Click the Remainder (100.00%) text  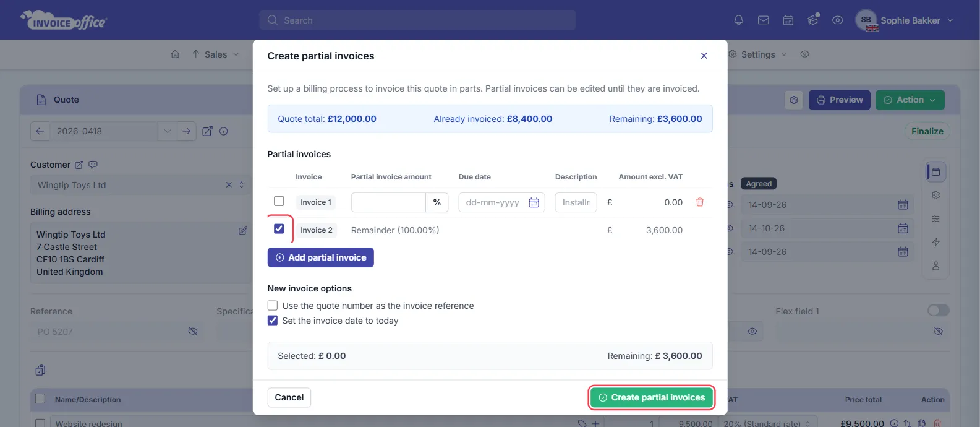click(395, 230)
